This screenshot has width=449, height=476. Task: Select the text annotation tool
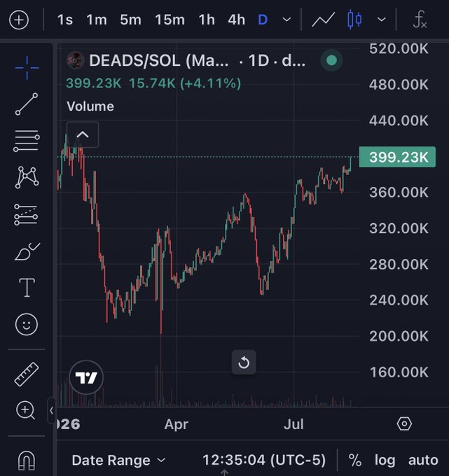pos(27,288)
